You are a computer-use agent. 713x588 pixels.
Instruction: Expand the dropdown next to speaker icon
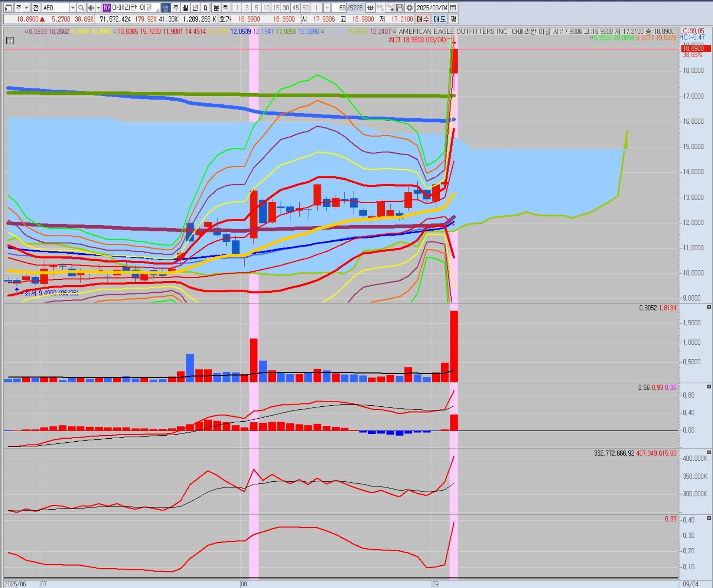pyautogui.click(x=98, y=7)
